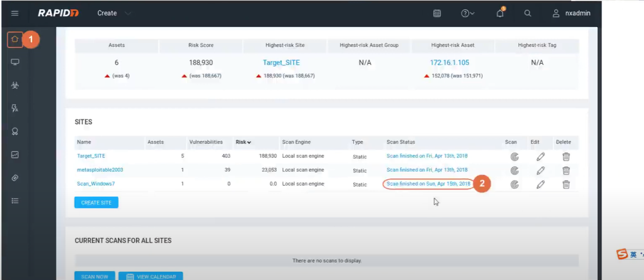644x280 pixels.
Task: Click the Name column header
Action: 84,142
